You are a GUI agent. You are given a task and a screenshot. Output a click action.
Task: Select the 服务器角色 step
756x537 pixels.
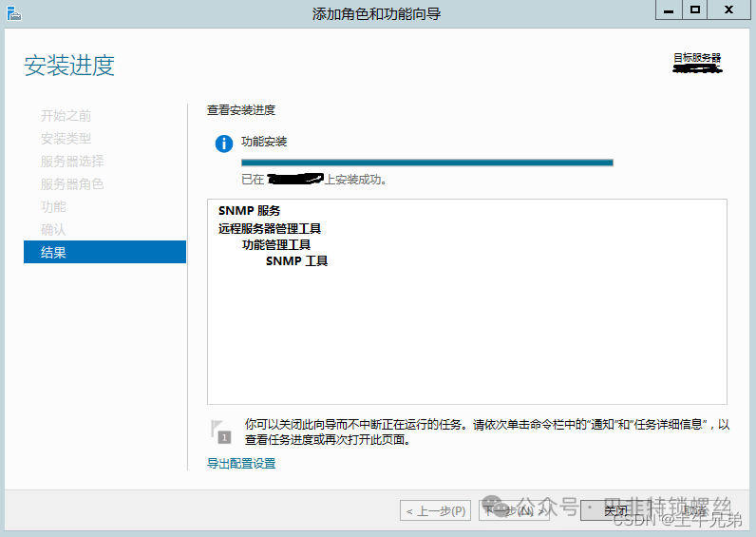click(x=72, y=183)
